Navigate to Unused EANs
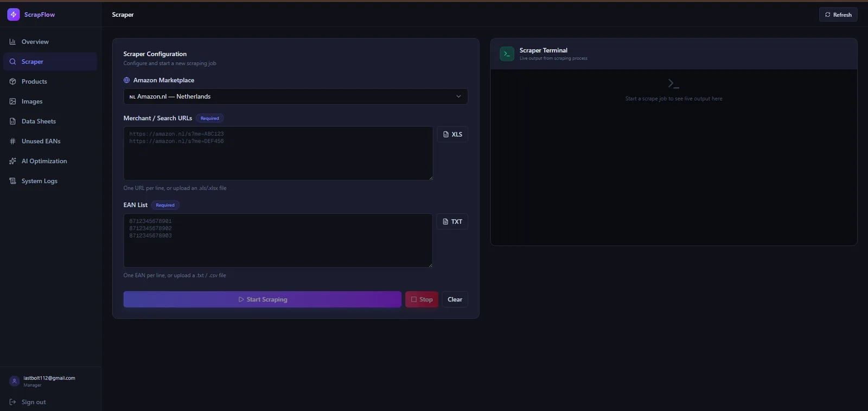The height and width of the screenshot is (411, 868). coord(50,141)
